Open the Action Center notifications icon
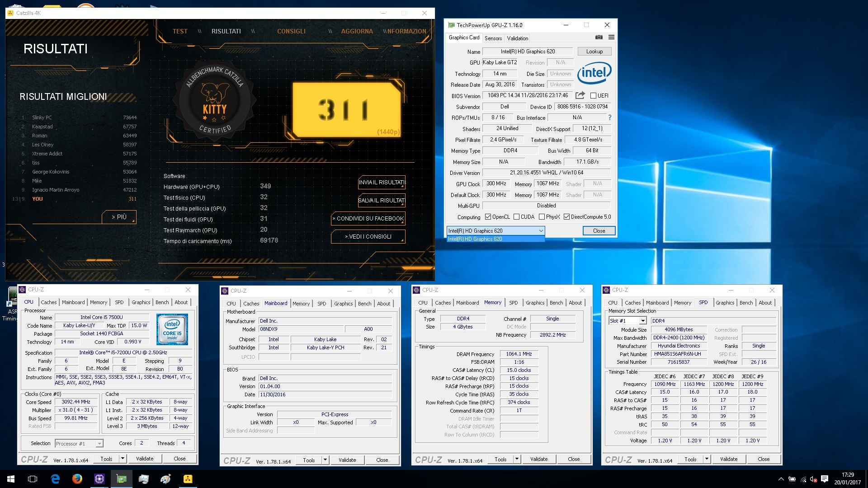Image resolution: width=868 pixels, height=488 pixels. 825,479
